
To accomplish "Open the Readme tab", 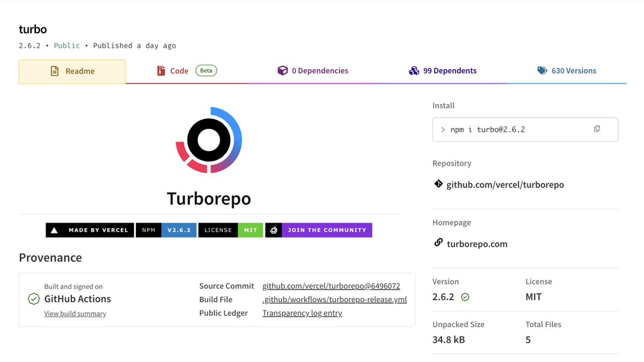I will pyautogui.click(x=72, y=71).
